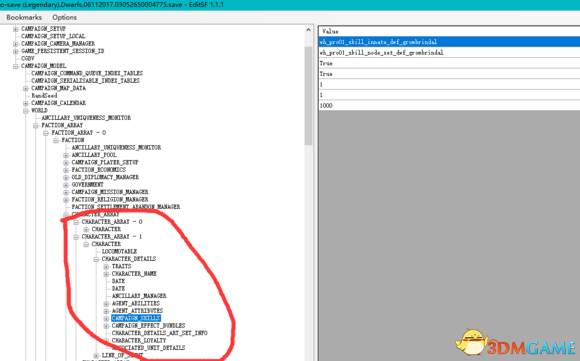
Task: Select the RandSeed tree item
Action: [x=44, y=95]
